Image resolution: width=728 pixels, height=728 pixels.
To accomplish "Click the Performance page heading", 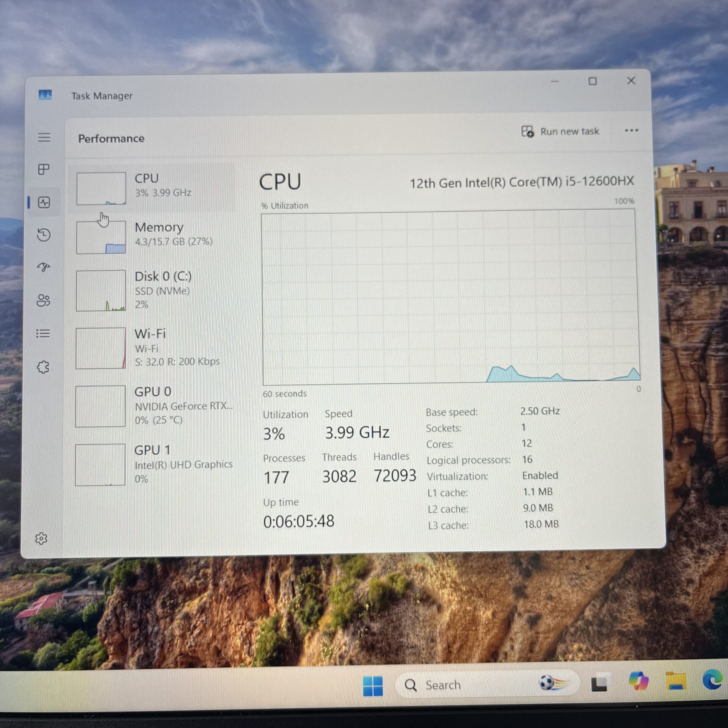I will tap(111, 139).
